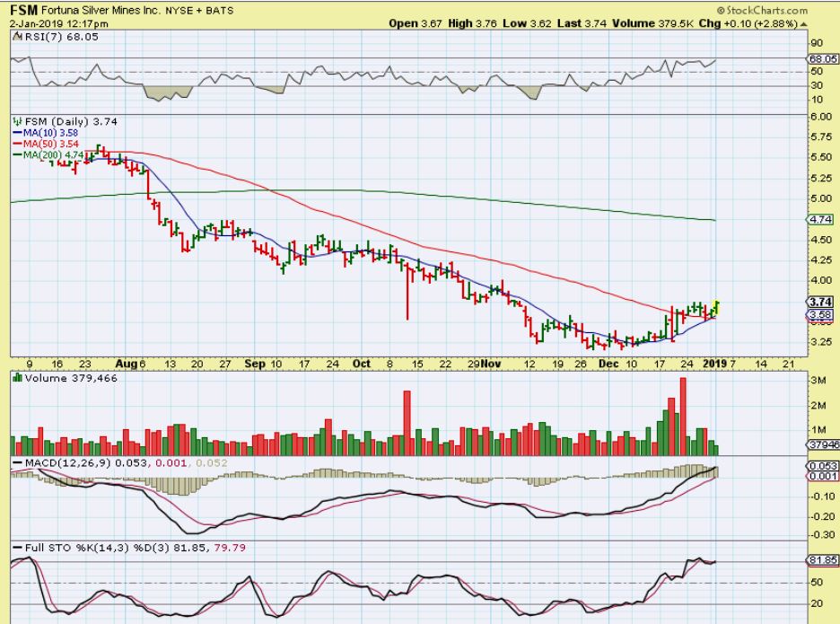840x624 pixels.
Task: Click the 'Oct' month label on the date axis
Action: 362,364
